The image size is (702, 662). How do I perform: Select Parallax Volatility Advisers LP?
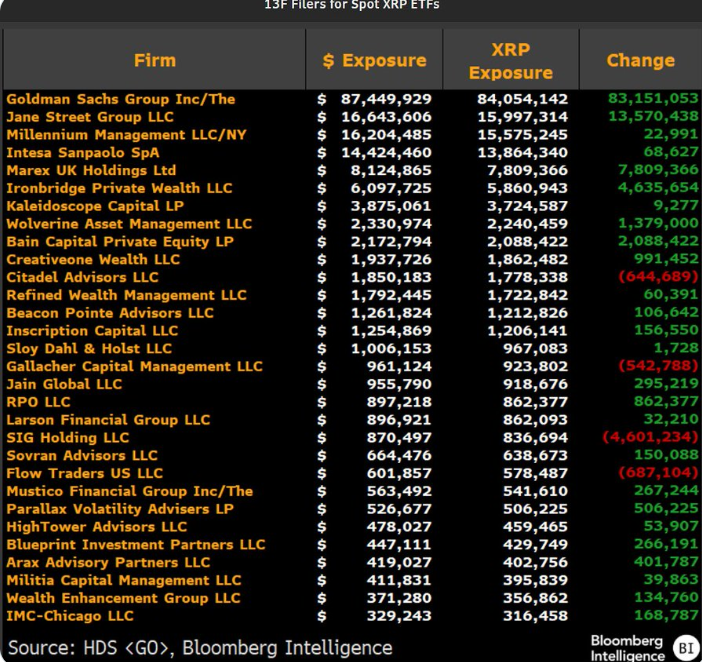(x=120, y=509)
